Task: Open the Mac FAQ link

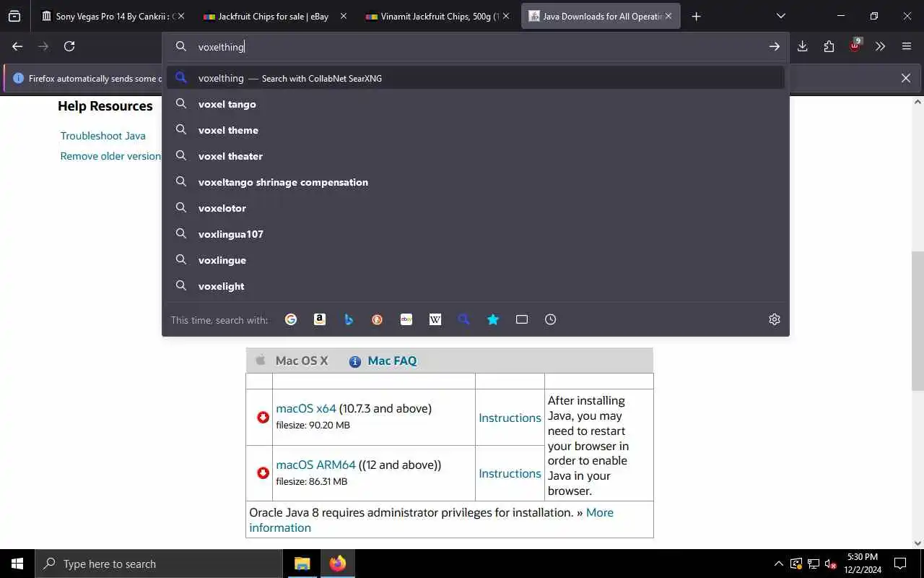Action: [392, 361]
